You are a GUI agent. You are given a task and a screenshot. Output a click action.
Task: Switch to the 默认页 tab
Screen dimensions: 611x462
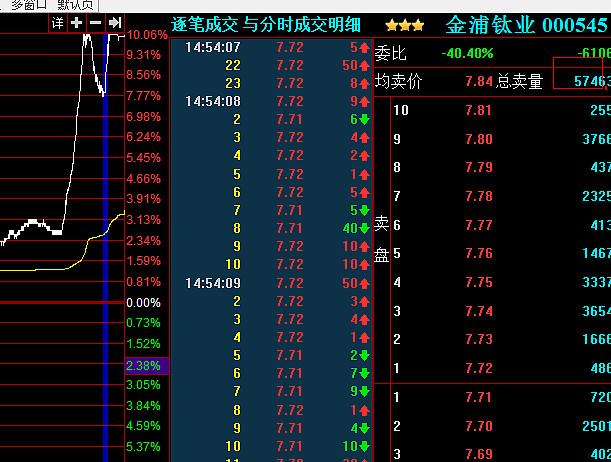pyautogui.click(x=76, y=5)
